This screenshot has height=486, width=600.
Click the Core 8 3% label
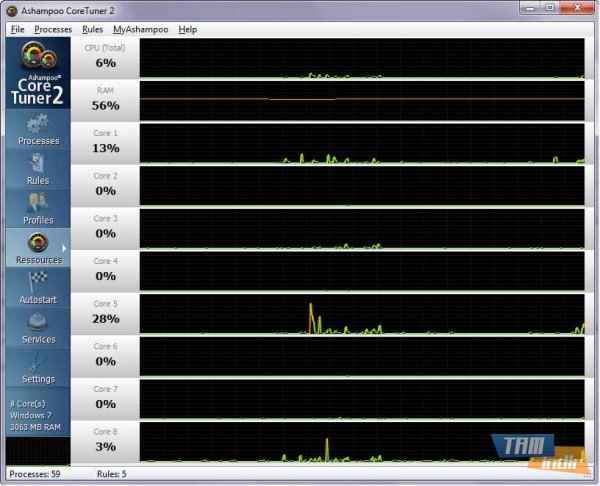105,442
